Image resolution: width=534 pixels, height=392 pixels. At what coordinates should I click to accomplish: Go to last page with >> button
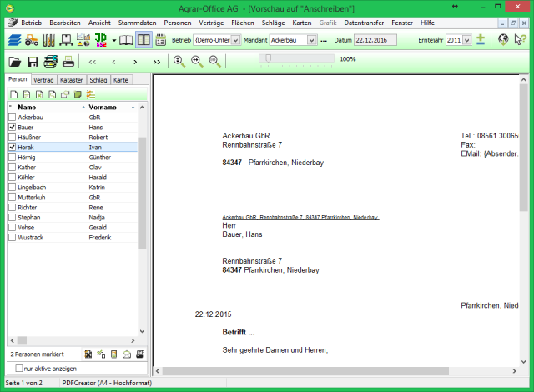pos(157,62)
